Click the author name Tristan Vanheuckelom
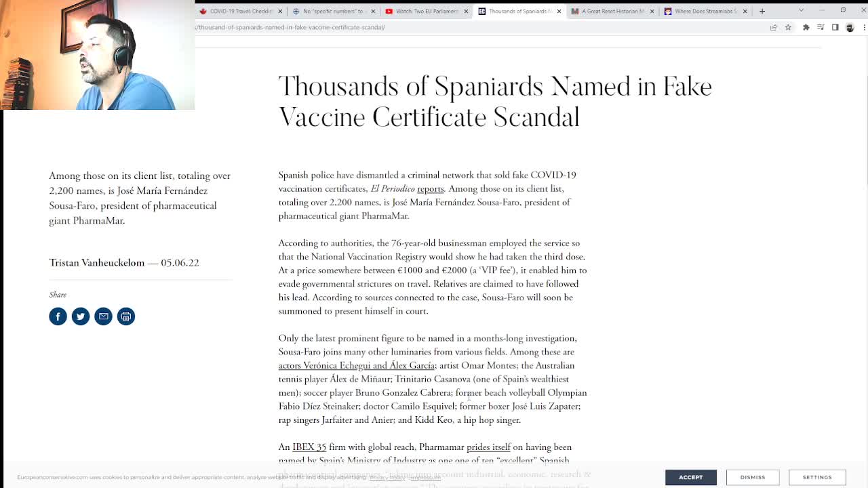The image size is (868, 488). pyautogui.click(x=96, y=263)
